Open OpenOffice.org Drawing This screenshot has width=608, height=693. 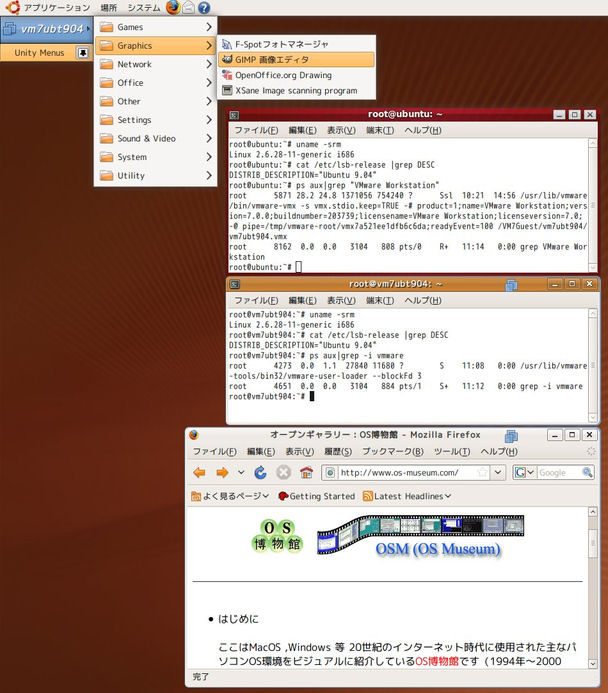296,75
